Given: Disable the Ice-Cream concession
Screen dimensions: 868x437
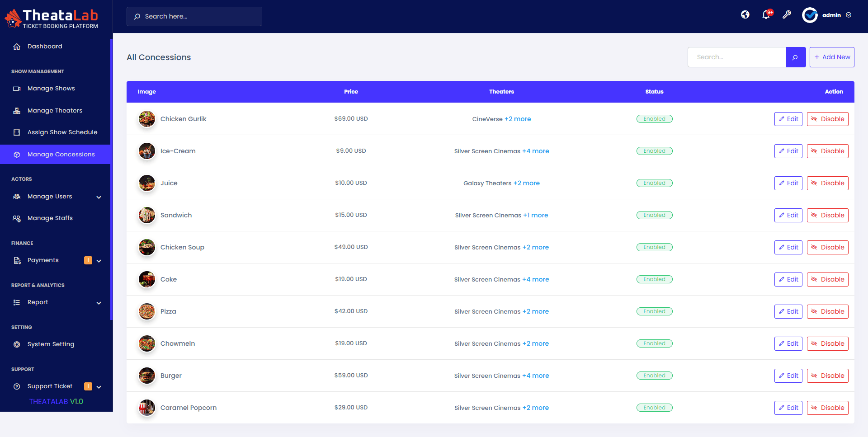Looking at the screenshot, I should (828, 151).
